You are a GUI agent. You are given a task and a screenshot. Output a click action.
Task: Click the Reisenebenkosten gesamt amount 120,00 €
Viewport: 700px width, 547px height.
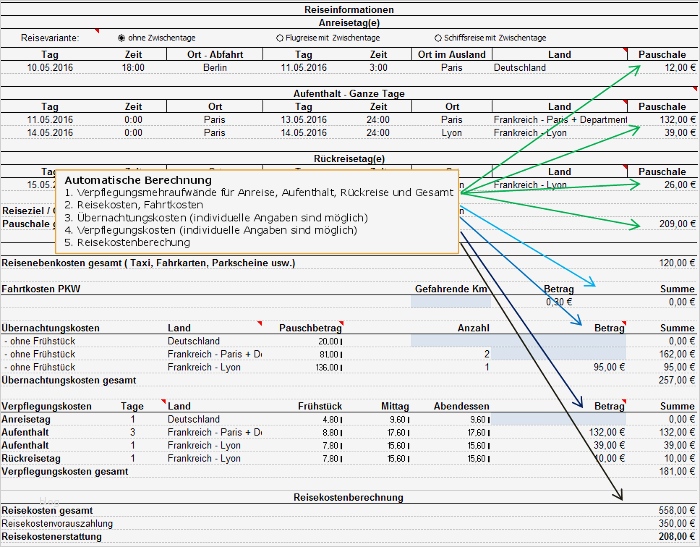click(677, 263)
